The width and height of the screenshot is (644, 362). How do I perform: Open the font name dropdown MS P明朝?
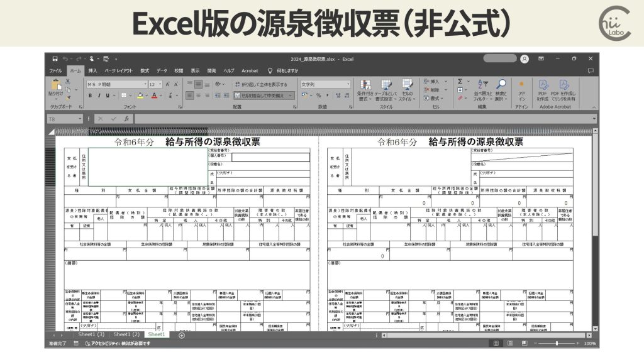point(145,84)
